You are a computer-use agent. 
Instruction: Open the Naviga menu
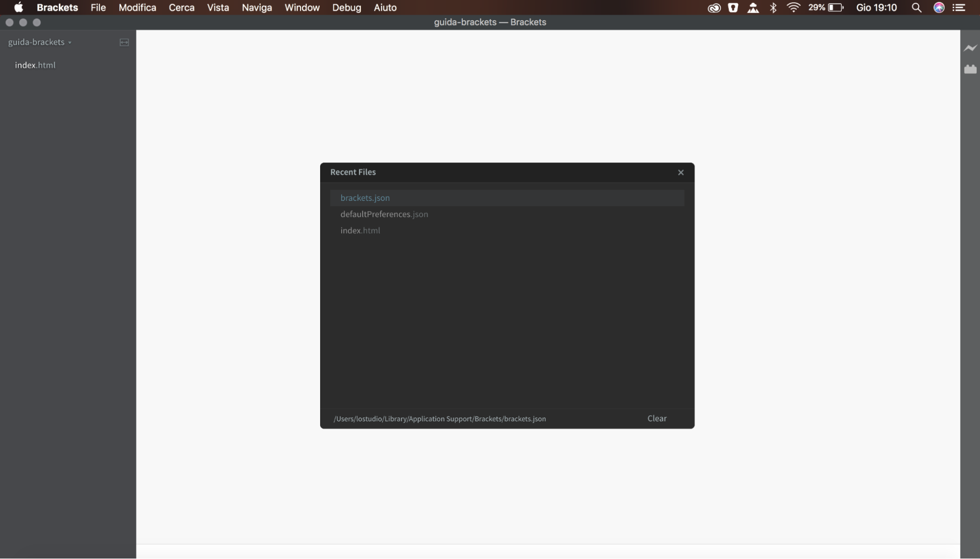coord(256,8)
